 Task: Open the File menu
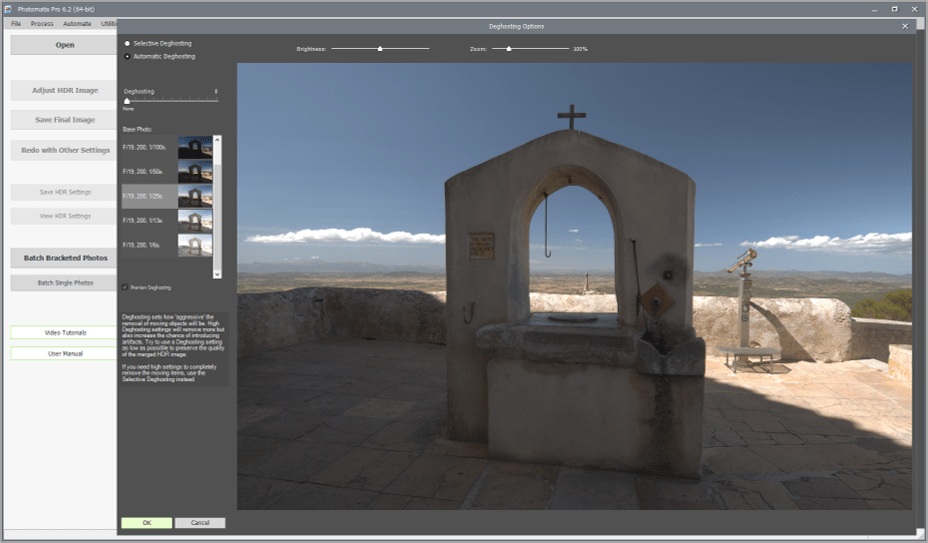pyautogui.click(x=16, y=23)
